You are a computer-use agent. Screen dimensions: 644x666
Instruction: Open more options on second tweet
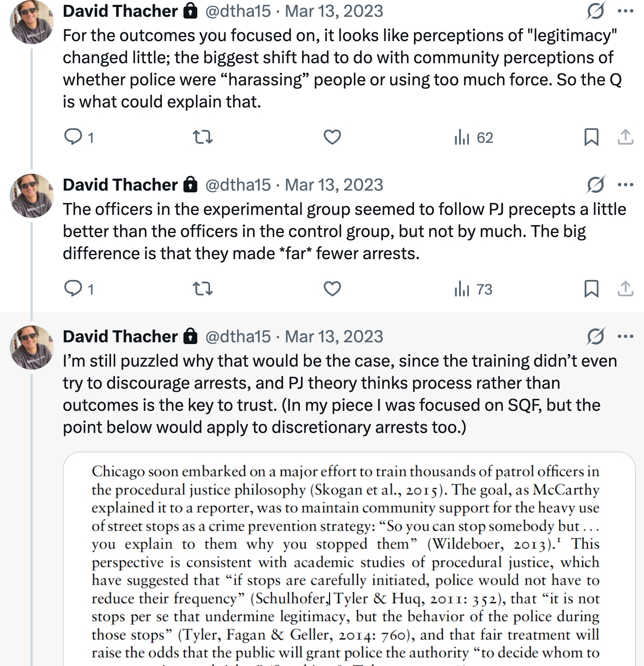(625, 184)
